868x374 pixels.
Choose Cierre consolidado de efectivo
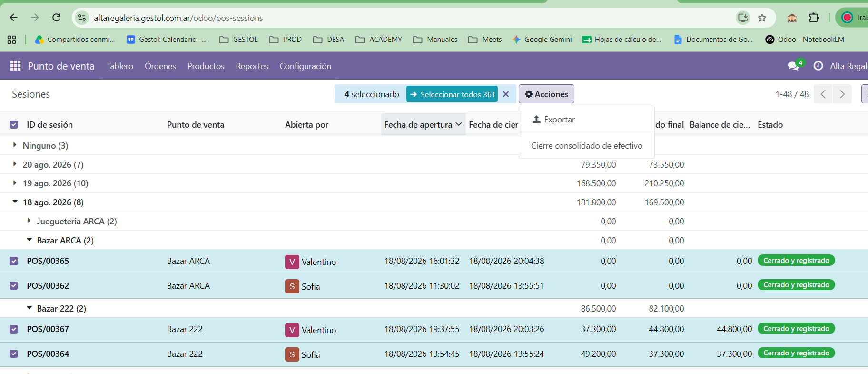point(587,146)
